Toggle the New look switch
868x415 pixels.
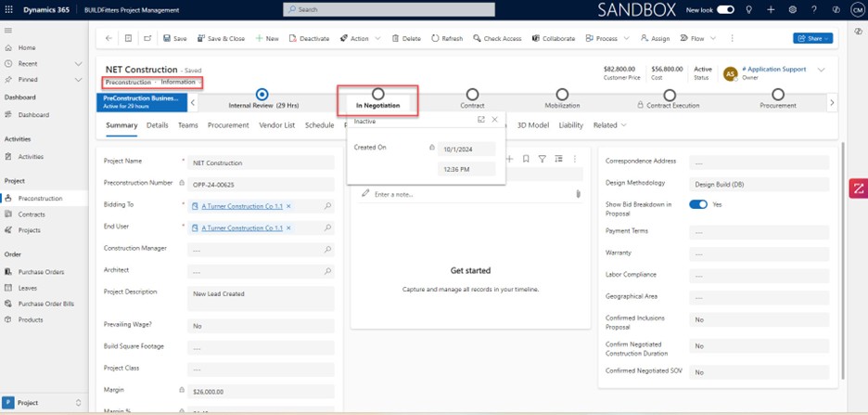[725, 9]
